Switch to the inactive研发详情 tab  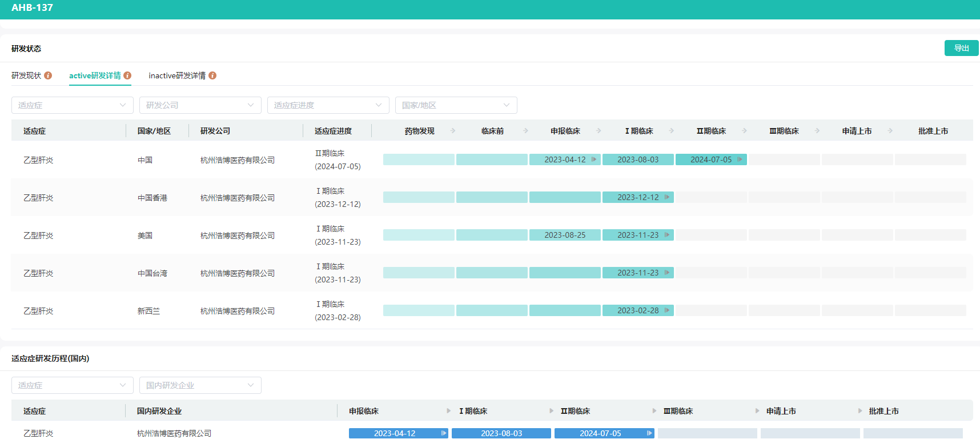click(x=177, y=75)
